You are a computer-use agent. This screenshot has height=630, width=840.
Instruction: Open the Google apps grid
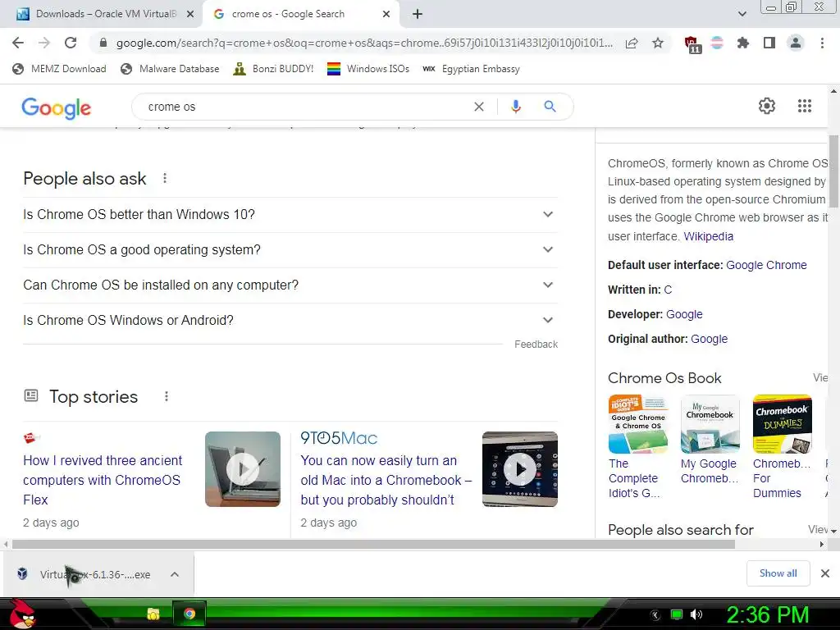tap(804, 106)
